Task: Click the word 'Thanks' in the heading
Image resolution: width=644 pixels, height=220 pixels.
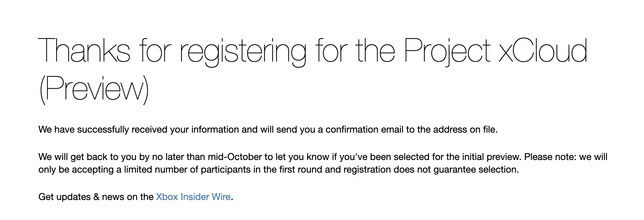Action: pyautogui.click(x=84, y=50)
